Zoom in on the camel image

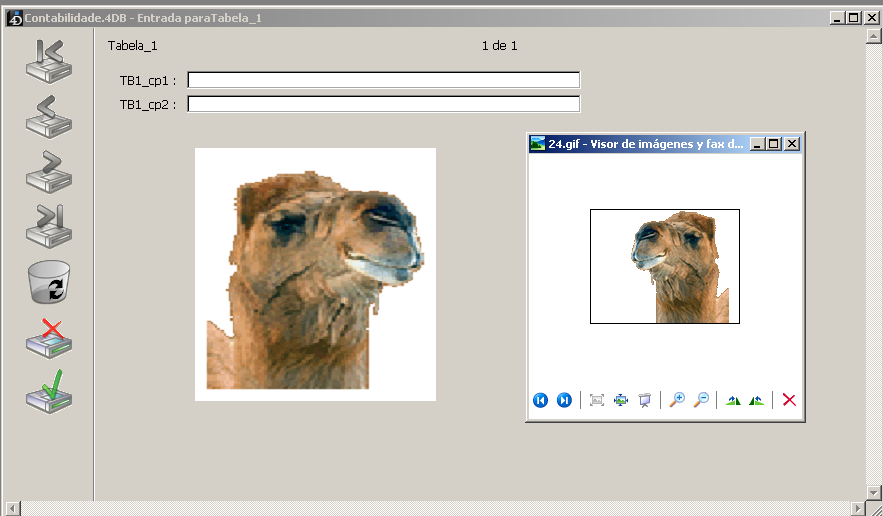point(677,400)
